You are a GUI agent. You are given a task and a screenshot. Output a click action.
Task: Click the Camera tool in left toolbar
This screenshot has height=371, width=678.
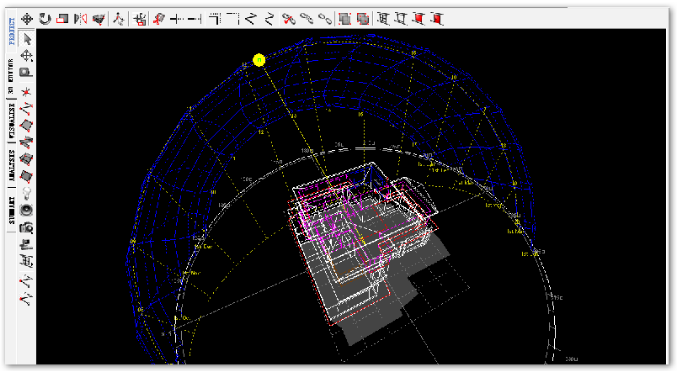[27, 227]
